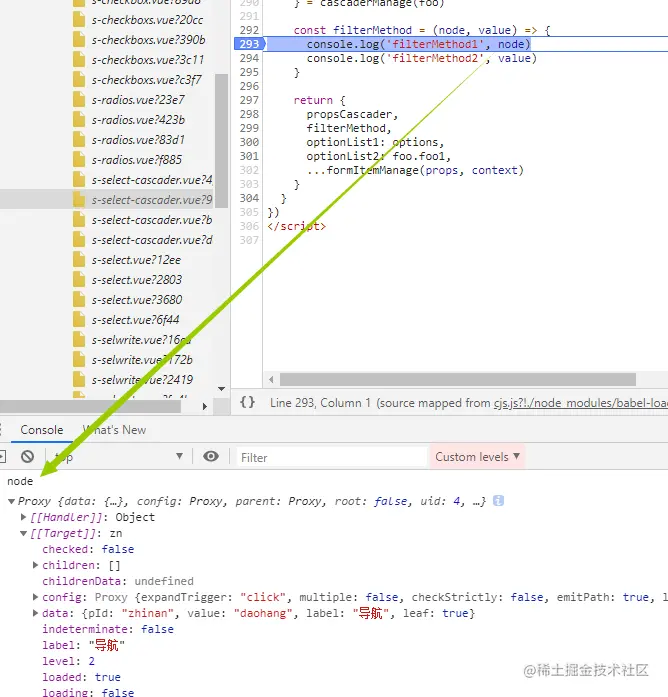This screenshot has height=697, width=668.
Task: Set breakpoint on line number 295
Action: [x=249, y=72]
